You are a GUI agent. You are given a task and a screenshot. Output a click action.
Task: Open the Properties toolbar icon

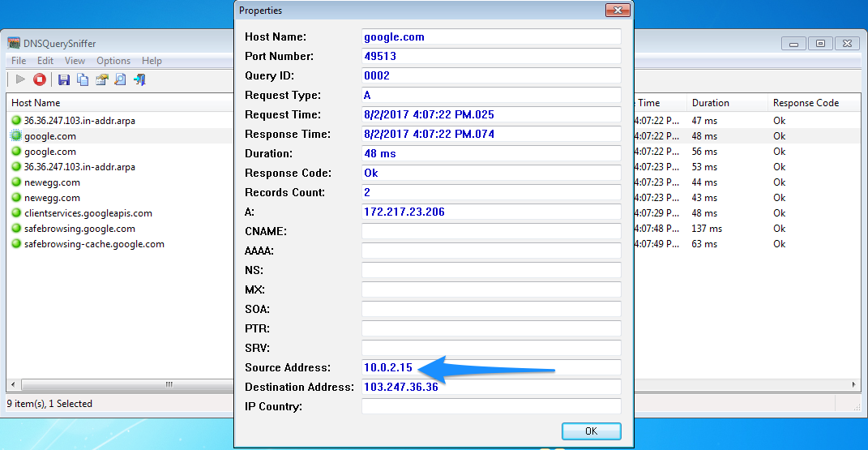[x=102, y=79]
